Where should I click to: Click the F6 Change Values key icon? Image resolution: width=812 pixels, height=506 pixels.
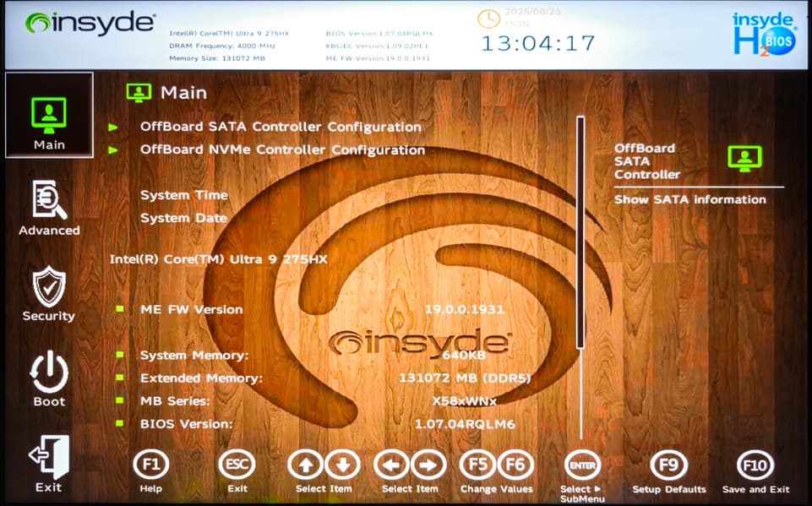pyautogui.click(x=515, y=465)
